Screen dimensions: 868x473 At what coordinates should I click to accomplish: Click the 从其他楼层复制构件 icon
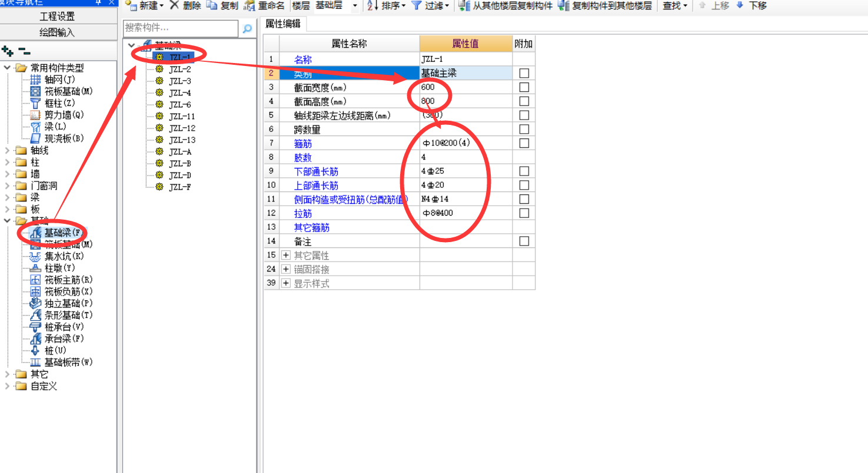click(x=464, y=6)
